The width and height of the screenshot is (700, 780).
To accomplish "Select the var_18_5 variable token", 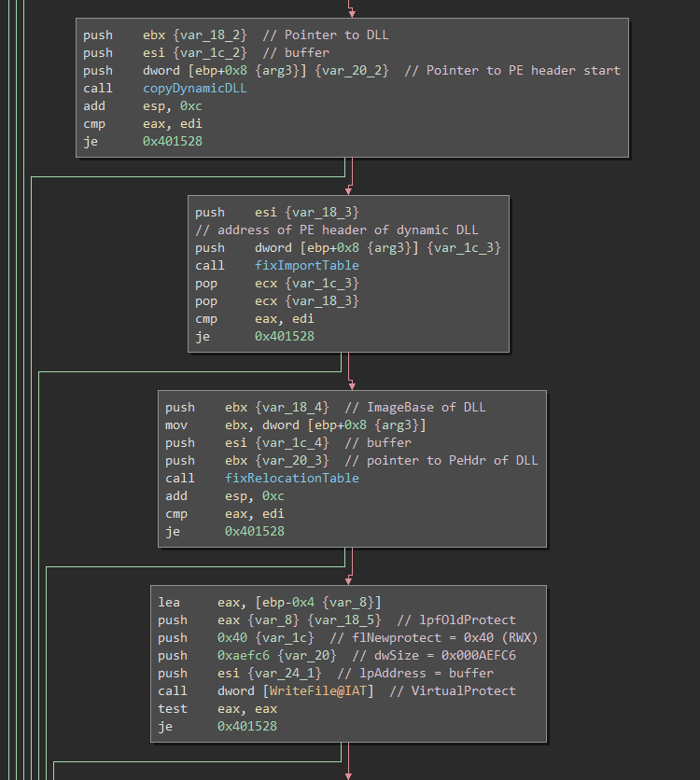I will click(343, 620).
